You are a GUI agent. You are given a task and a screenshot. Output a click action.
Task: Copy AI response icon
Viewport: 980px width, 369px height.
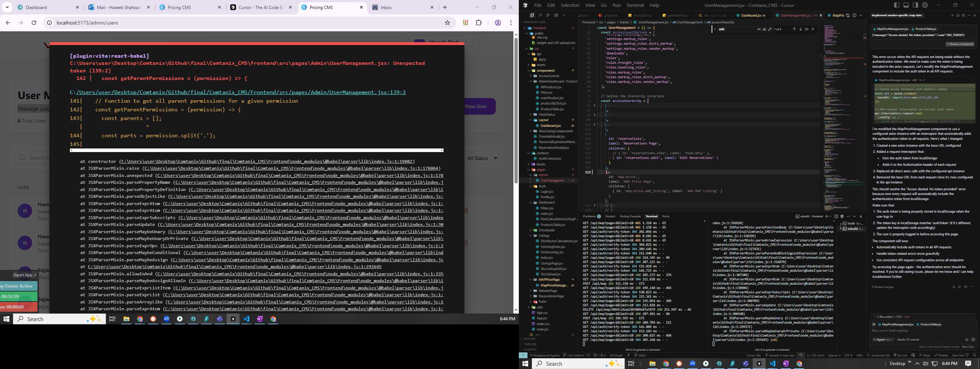click(x=966, y=287)
